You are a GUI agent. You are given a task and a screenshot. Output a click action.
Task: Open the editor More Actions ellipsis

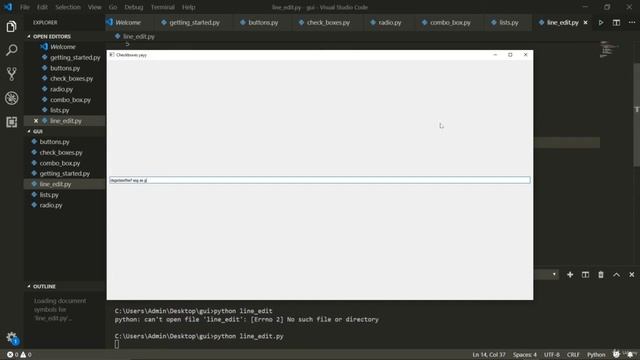click(x=631, y=22)
